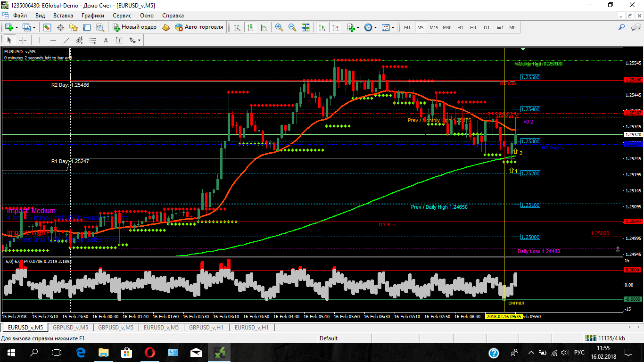This screenshot has height=362, width=644.
Task: Zoom out of the chart
Action: (292, 27)
